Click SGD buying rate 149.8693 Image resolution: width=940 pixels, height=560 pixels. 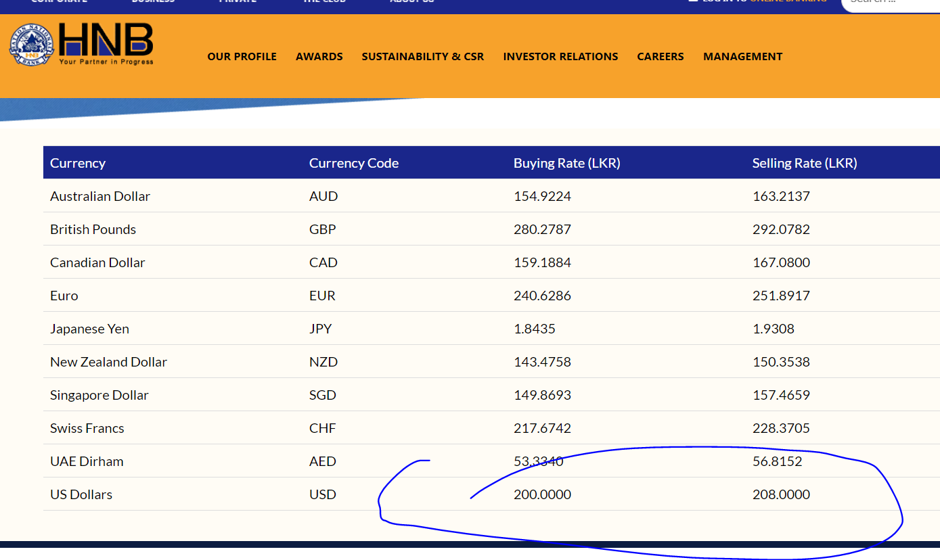[542, 395]
